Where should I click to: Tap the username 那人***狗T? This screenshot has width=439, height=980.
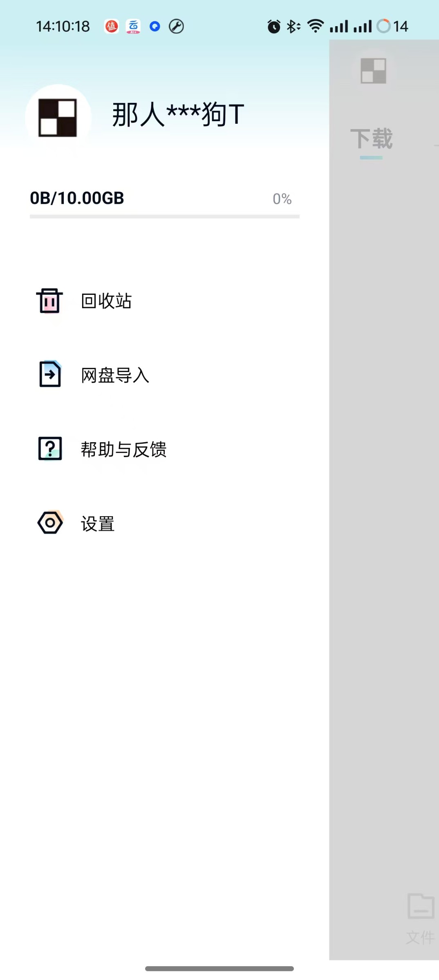pos(178,114)
